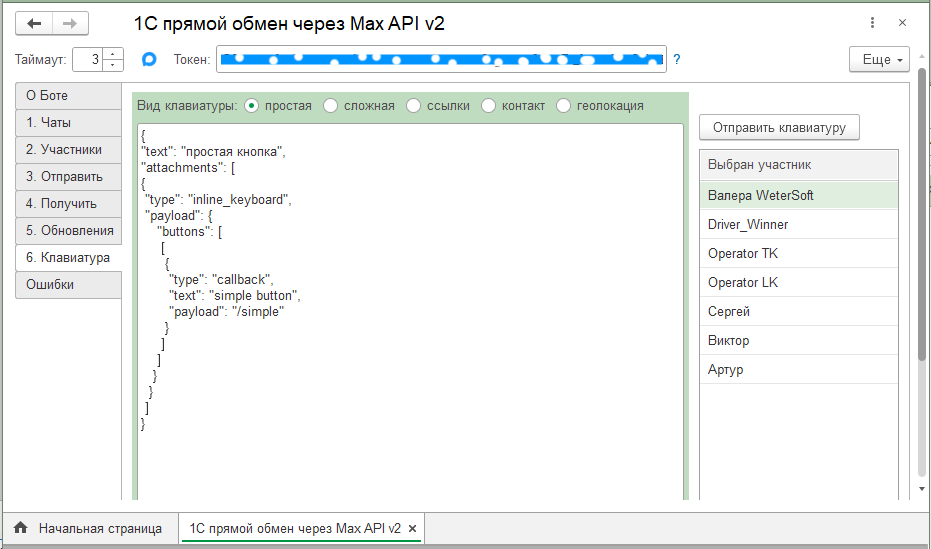Image resolution: width=931 pixels, height=549 pixels.
Task: Go forward with the right arrow button
Action: pos(70,23)
